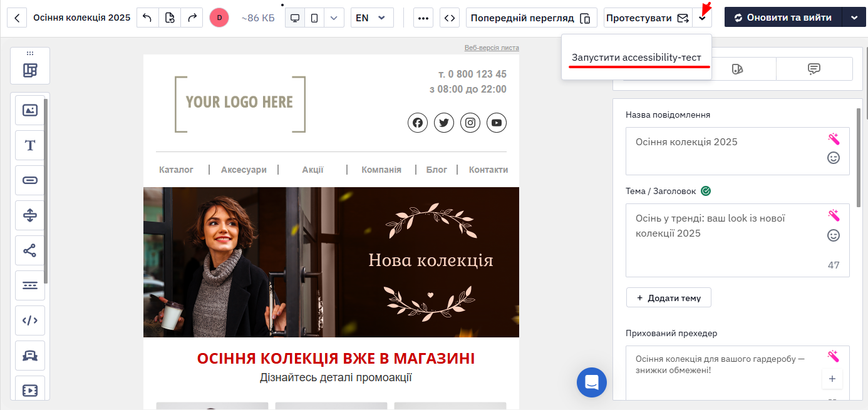Select the HTML code block tool
The image size is (868, 410).
30,320
